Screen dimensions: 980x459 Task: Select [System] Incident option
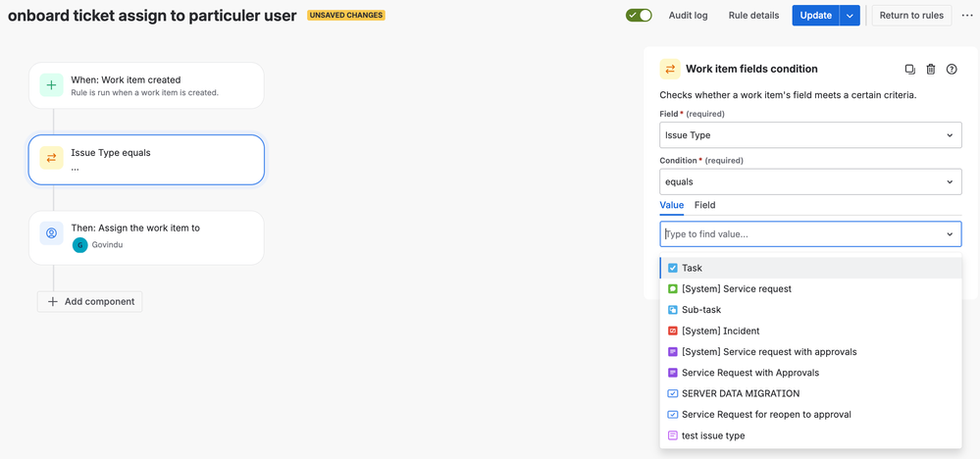coord(810,331)
